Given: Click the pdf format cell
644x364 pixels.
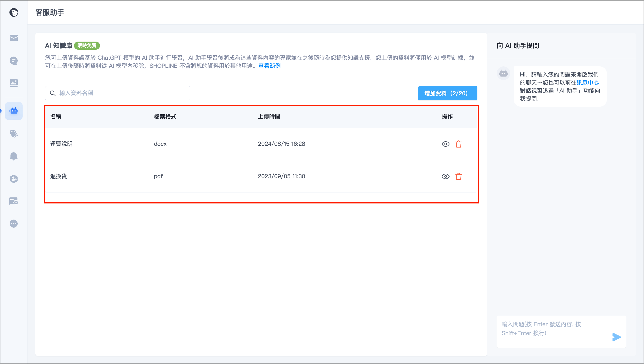Looking at the screenshot, I should click(158, 176).
